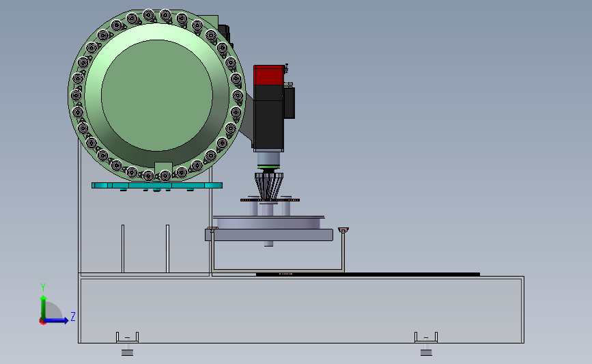The width and height of the screenshot is (592, 364).
Task: Select the teal mounting plate under the magazine
Action: 156,185
